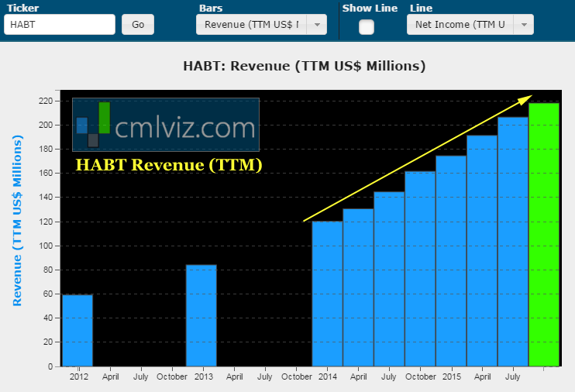Click the April 2015 revenue bar
This screenshot has width=575, height=392.
tap(482, 251)
